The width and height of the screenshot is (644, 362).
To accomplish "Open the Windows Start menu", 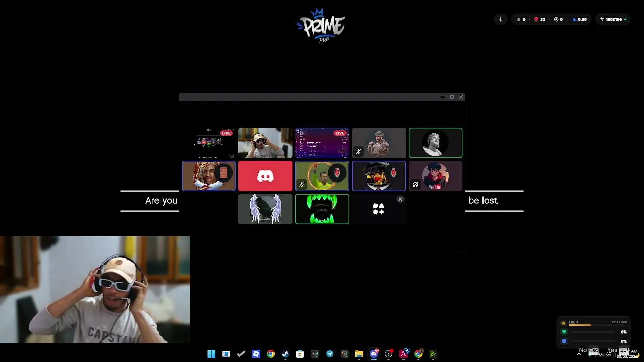I will pos(211,354).
